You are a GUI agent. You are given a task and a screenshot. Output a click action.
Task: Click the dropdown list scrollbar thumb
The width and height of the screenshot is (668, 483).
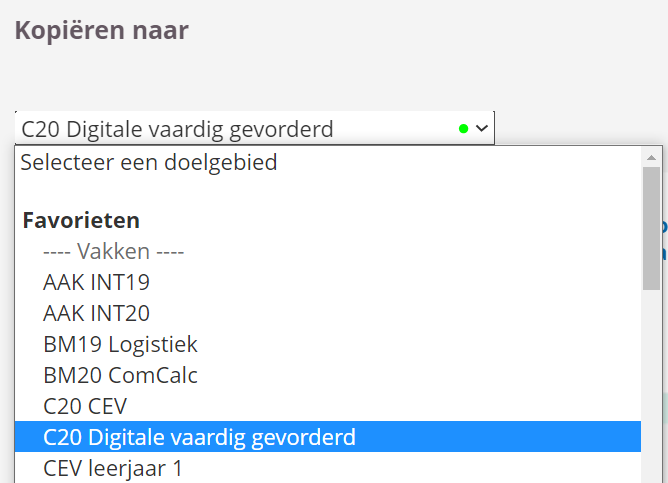tap(651, 225)
